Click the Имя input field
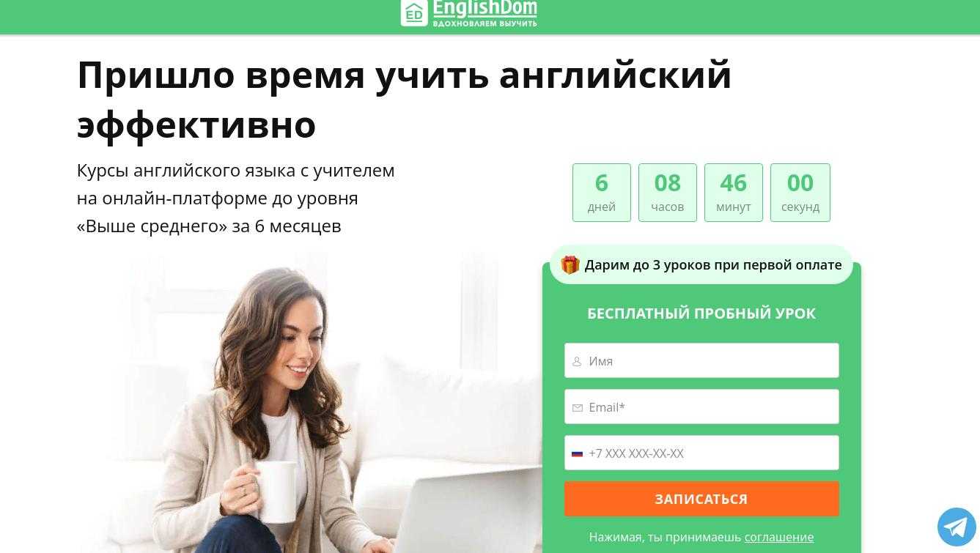This screenshot has width=980, height=553. click(x=701, y=360)
